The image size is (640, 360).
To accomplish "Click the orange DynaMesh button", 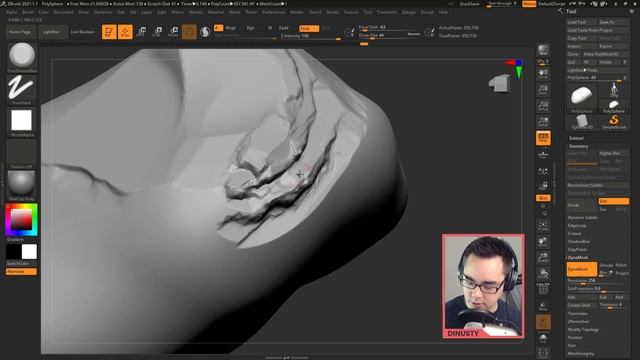I will pos(582,269).
